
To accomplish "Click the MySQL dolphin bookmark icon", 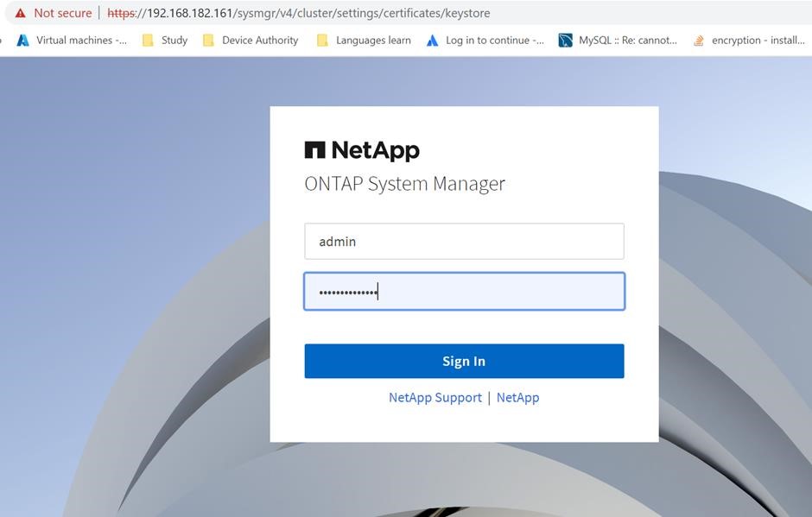I will click(x=566, y=41).
